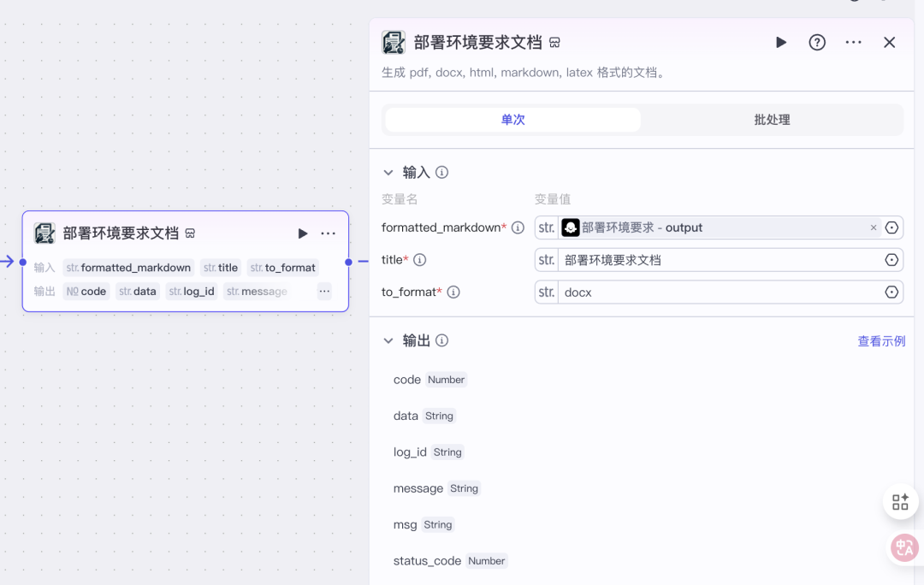Image resolution: width=924 pixels, height=585 pixels.
Task: Open help question mark icon in panel header
Action: click(817, 43)
